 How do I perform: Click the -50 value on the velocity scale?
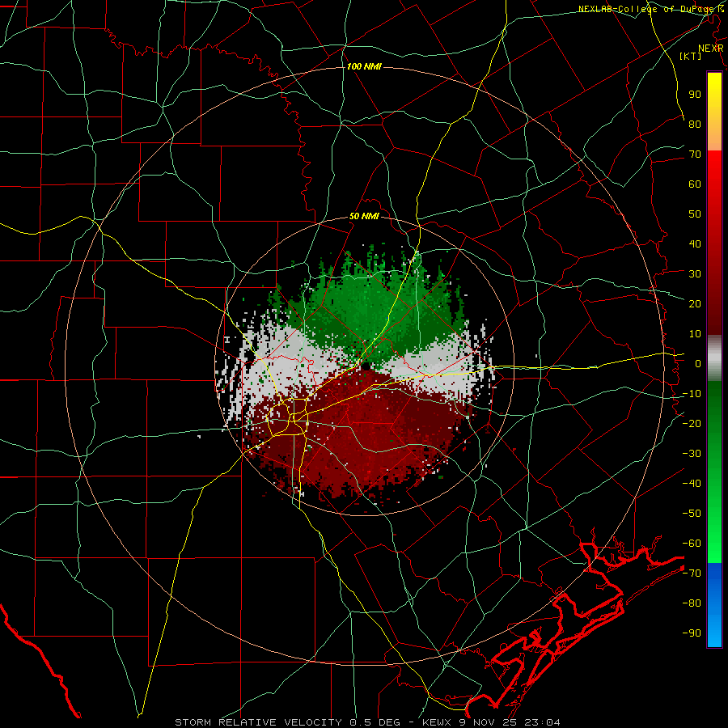coord(692,513)
